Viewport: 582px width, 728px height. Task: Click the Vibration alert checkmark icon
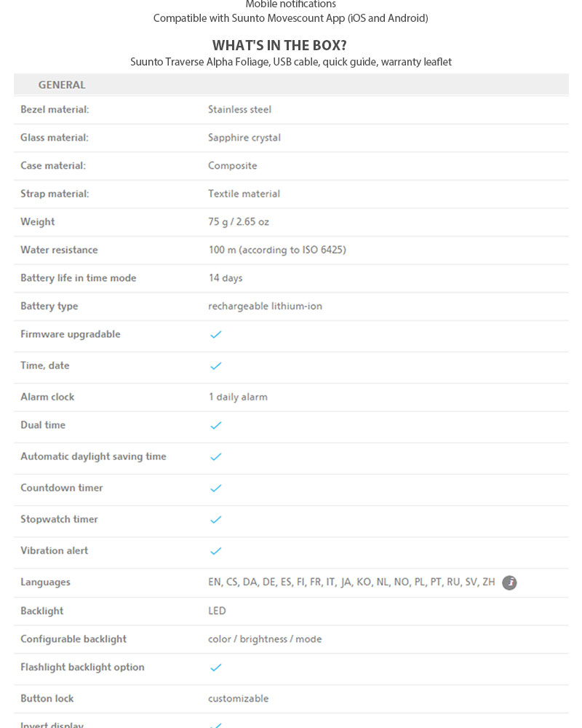215,551
